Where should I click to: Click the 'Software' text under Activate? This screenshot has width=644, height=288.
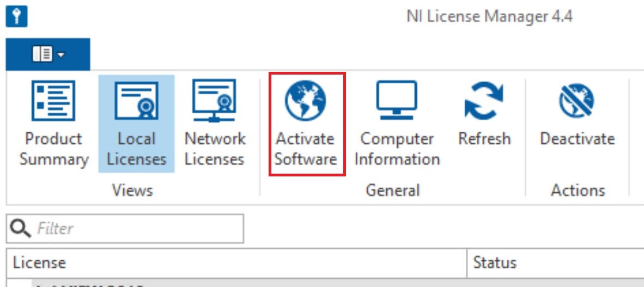(x=306, y=159)
